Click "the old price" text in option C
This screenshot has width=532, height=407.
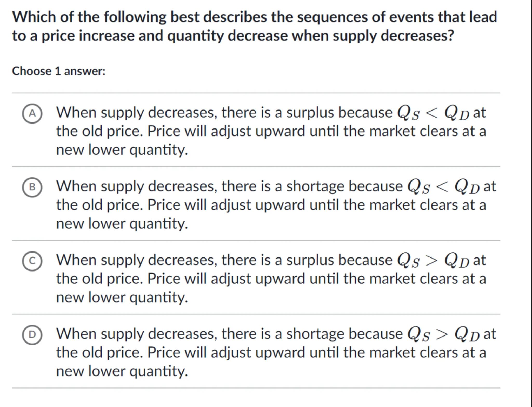(x=99, y=279)
